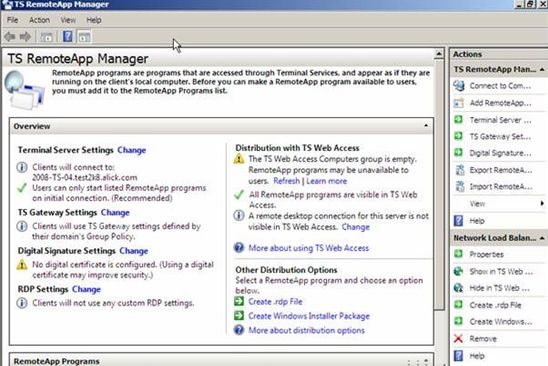Click the server name 2008-TS-04.test2k8.alick.com
The width and height of the screenshot is (548, 366).
coord(85,178)
